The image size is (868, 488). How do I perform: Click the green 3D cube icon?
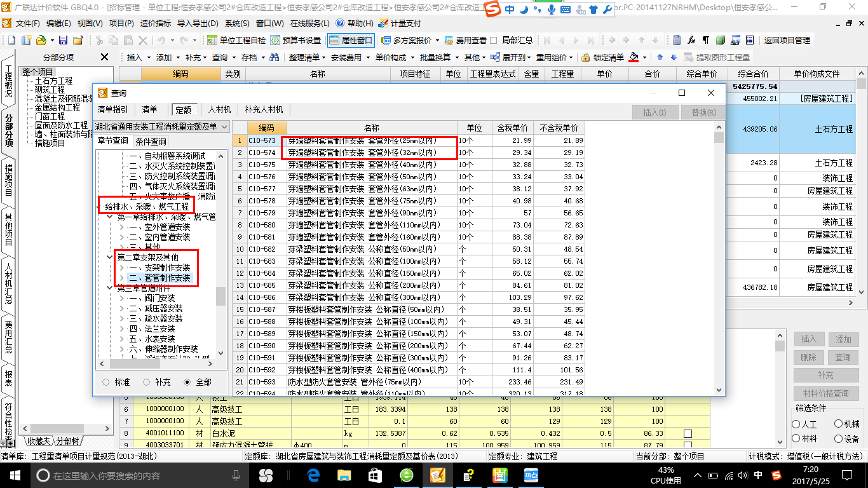tap(720, 40)
